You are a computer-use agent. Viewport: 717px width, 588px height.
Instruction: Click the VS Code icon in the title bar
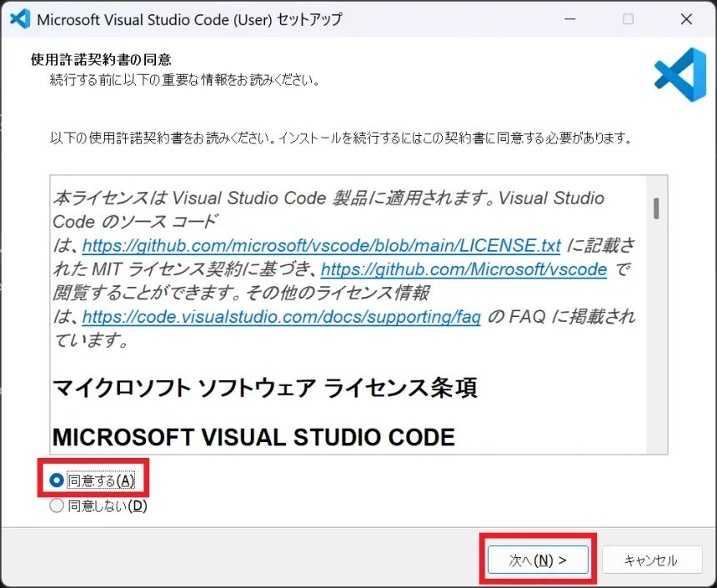(x=18, y=18)
